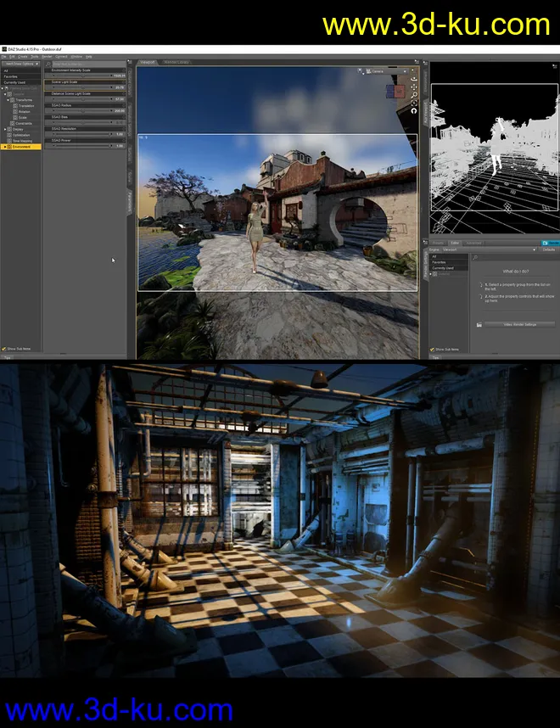Select the Scale property group
Image resolution: width=560 pixels, height=728 pixels.
tap(23, 117)
